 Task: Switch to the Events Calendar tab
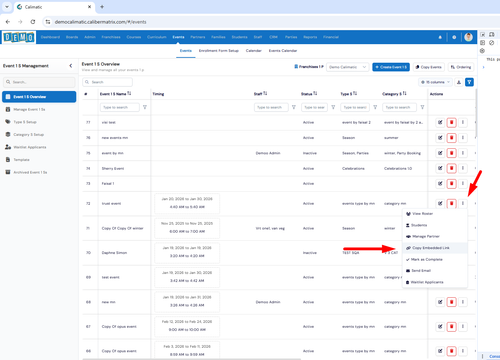(x=283, y=51)
